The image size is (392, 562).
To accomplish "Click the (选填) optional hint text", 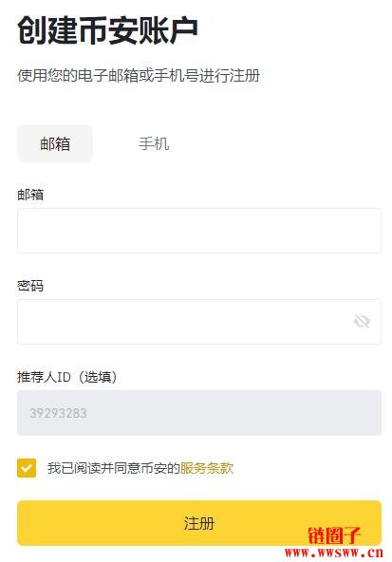I will coord(97,377).
